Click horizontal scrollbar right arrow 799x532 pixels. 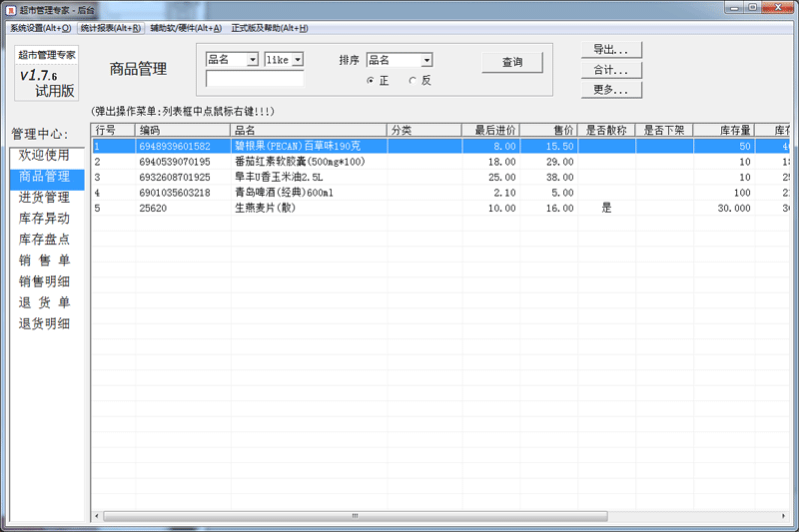point(783,516)
